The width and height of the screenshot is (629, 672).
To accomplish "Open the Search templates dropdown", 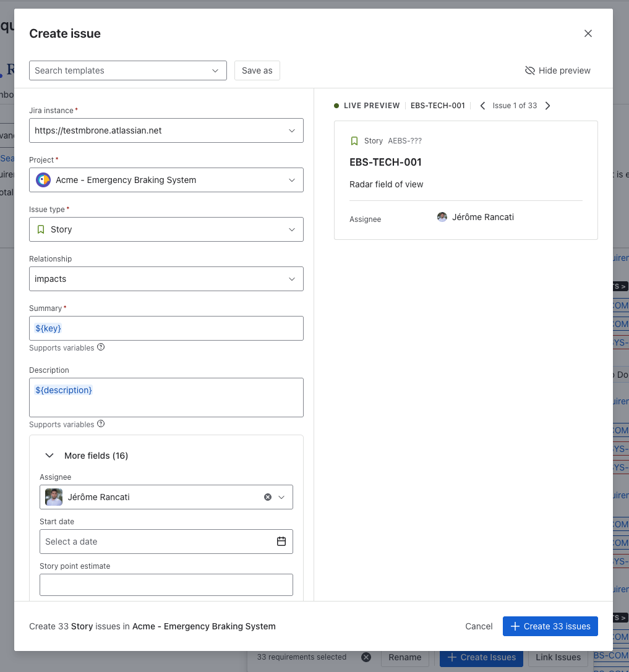I will pos(128,70).
